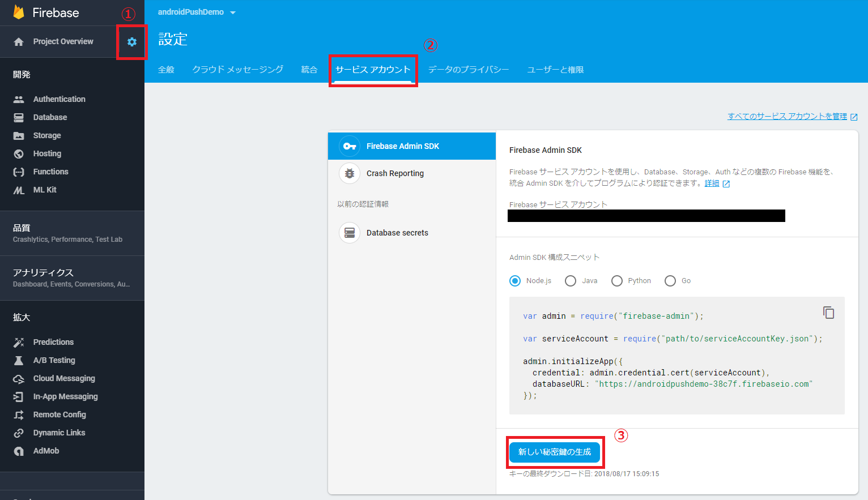Click the Dynamic Links chain icon

click(19, 433)
